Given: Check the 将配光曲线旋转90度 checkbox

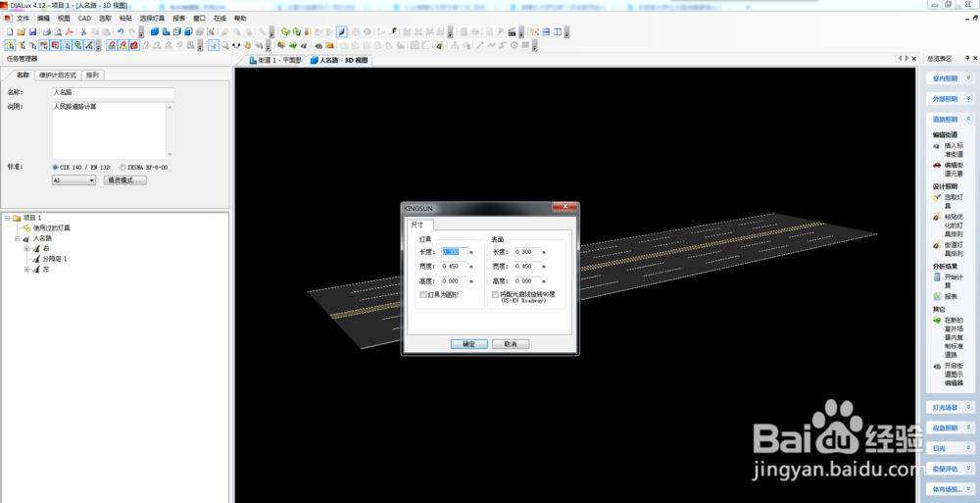Looking at the screenshot, I should [x=496, y=294].
